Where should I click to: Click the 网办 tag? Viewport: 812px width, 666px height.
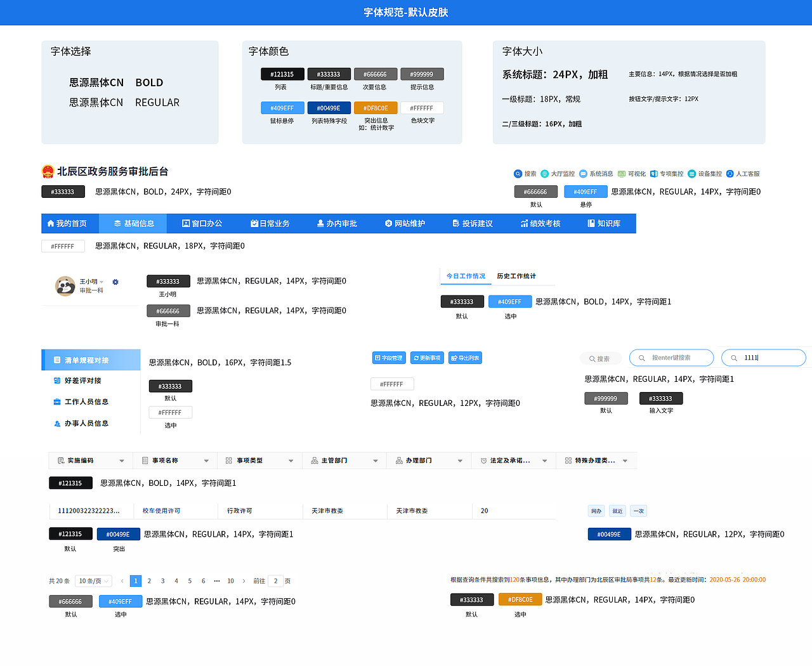tap(596, 511)
